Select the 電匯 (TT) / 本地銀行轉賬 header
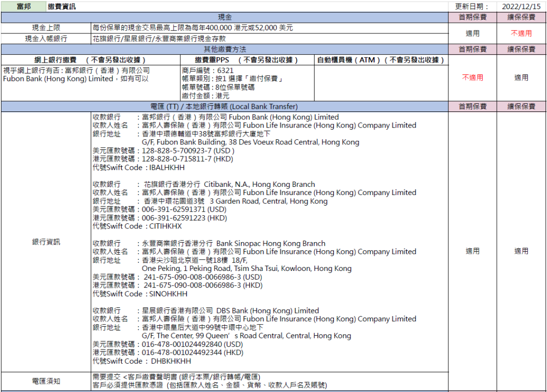This screenshot has width=547, height=392. [225, 106]
